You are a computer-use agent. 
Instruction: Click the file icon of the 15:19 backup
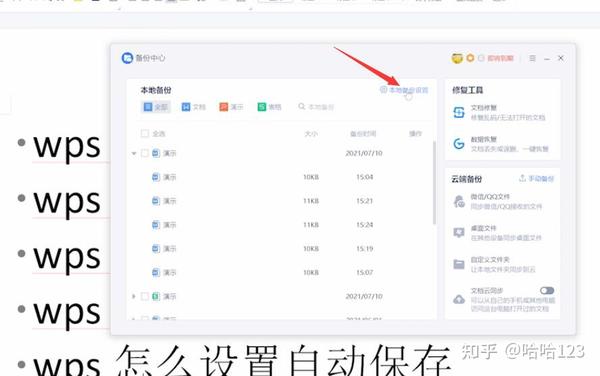point(156,249)
